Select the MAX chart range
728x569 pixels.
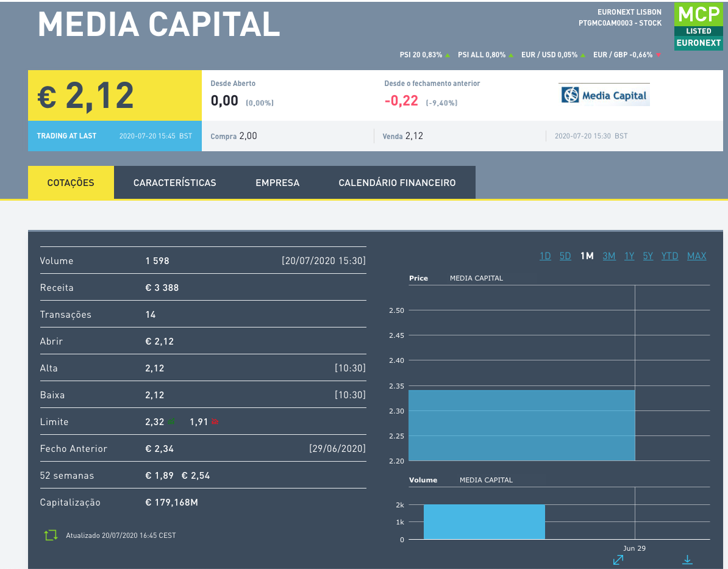696,256
